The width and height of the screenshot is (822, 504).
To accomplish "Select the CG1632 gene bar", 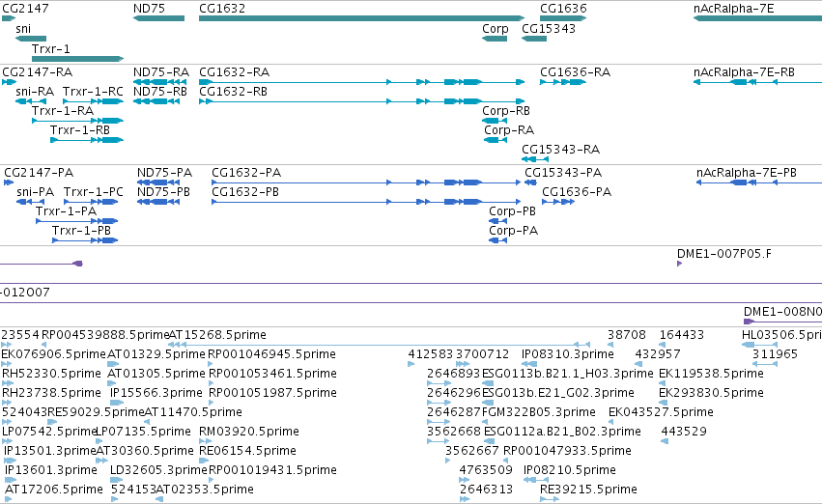I will coord(361,18).
